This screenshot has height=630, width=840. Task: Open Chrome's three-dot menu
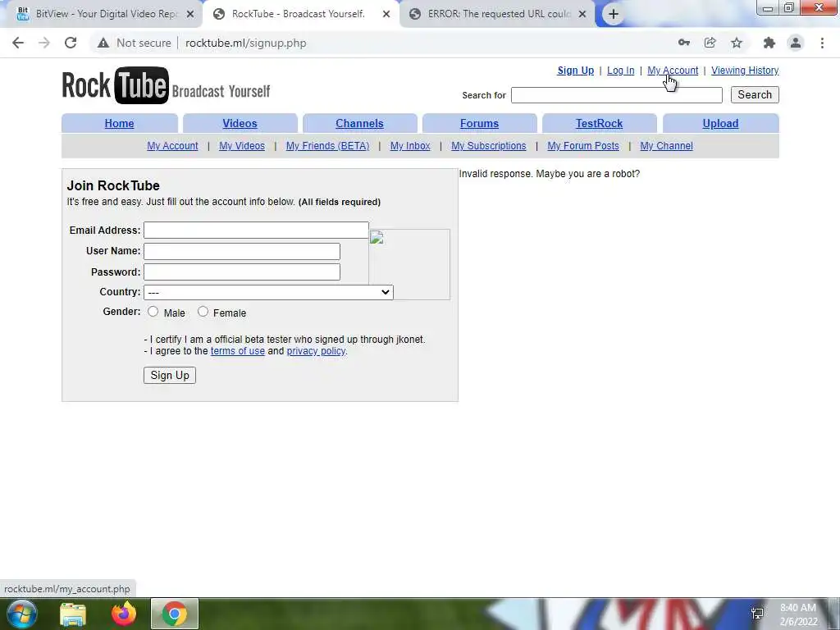(822, 43)
